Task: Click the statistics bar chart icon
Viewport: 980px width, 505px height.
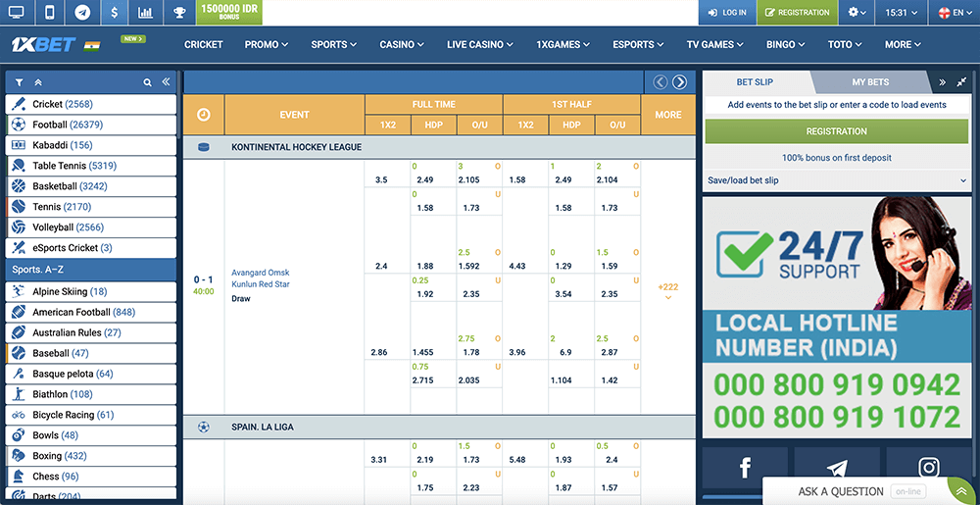Action: pos(146,13)
